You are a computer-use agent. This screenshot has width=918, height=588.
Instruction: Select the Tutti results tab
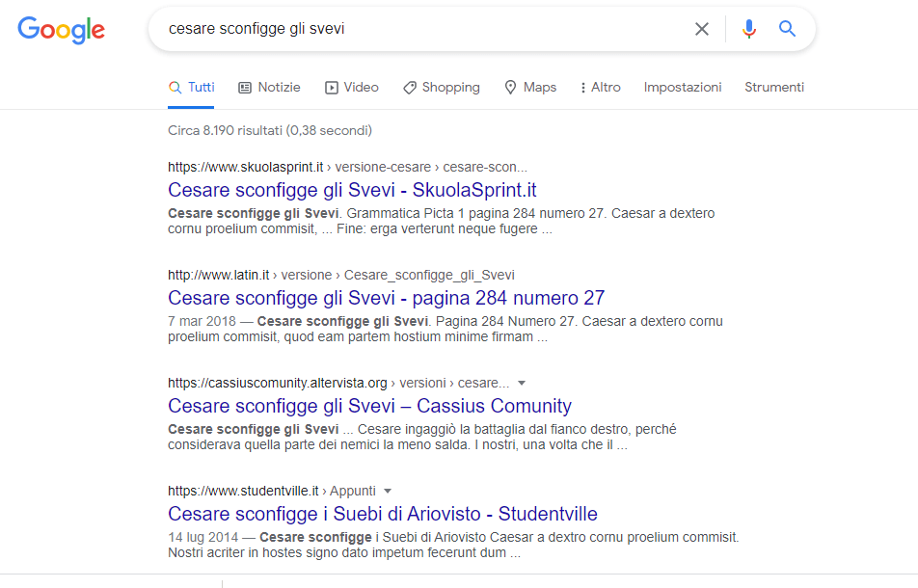[x=191, y=87]
